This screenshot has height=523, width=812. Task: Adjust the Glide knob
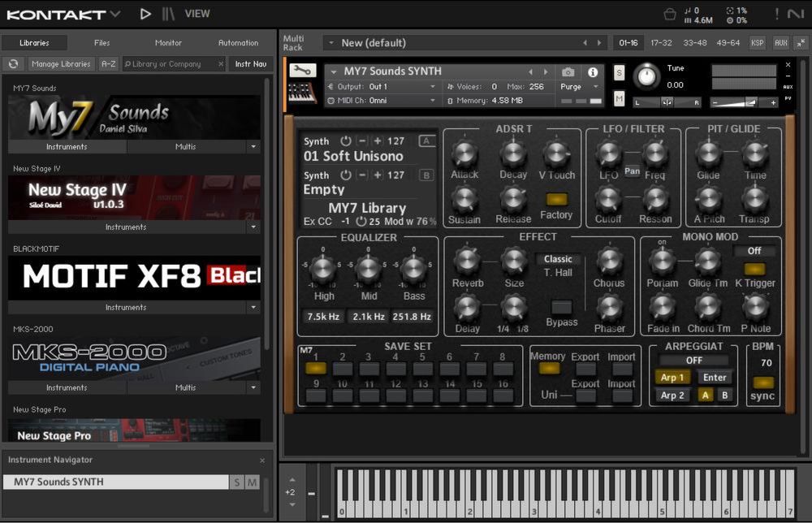coord(708,153)
